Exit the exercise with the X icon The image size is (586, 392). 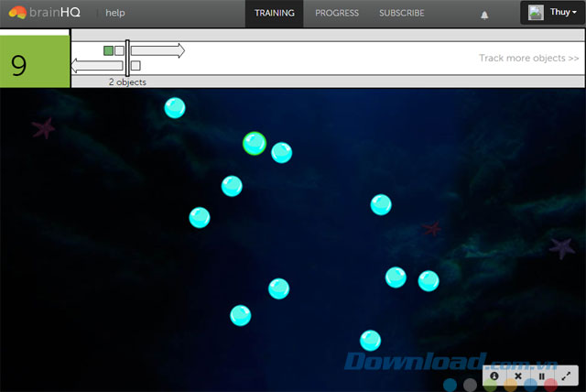(517, 376)
